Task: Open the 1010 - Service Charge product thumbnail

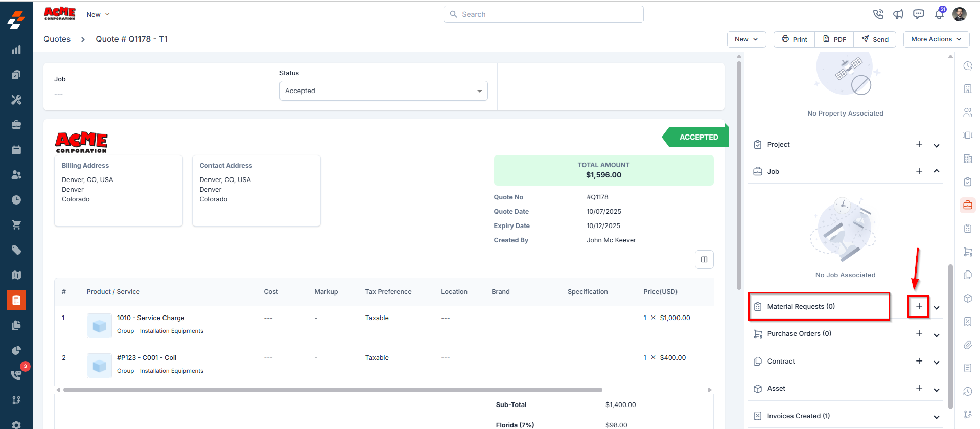Action: 99,326
